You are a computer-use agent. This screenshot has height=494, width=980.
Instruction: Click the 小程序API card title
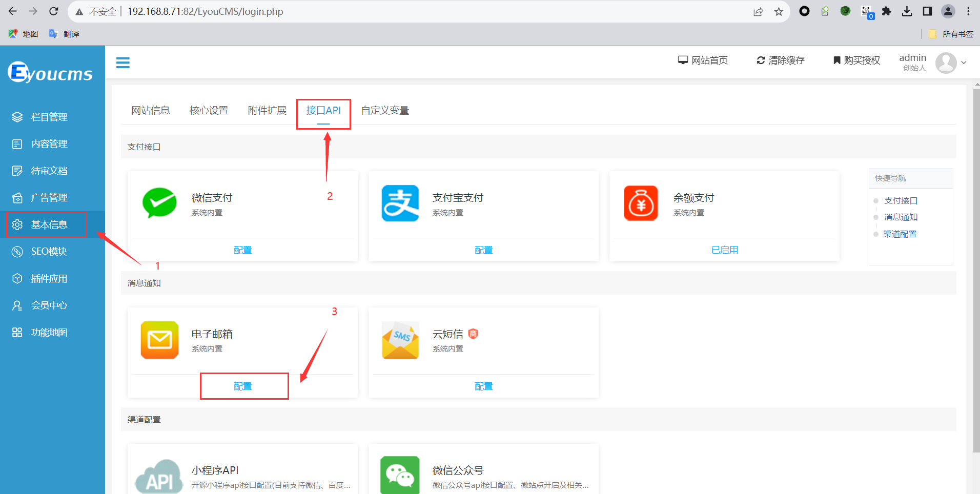pos(215,470)
